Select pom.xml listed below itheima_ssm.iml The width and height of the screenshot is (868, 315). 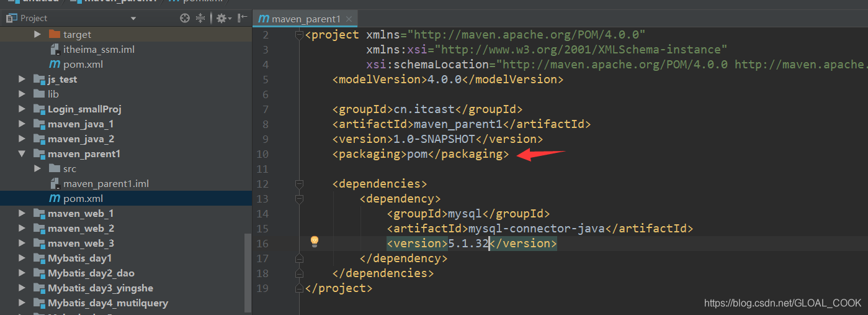[x=83, y=64]
